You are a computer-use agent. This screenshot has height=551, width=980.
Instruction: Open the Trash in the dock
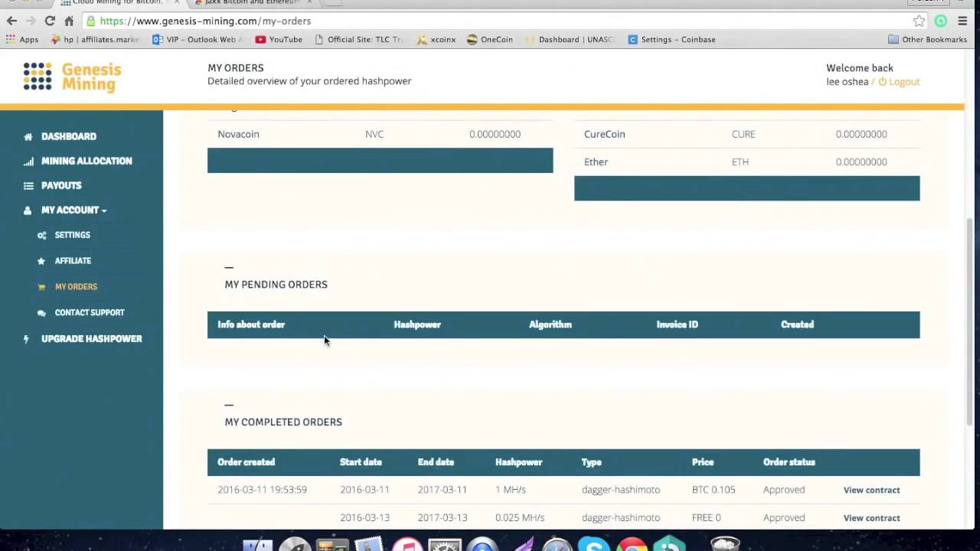724,545
